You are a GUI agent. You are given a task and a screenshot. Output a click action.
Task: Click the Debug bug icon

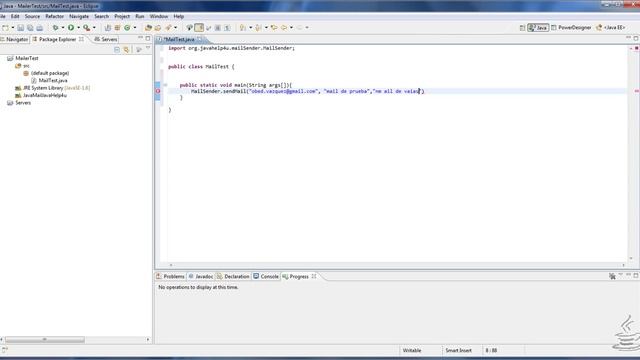pos(56,27)
